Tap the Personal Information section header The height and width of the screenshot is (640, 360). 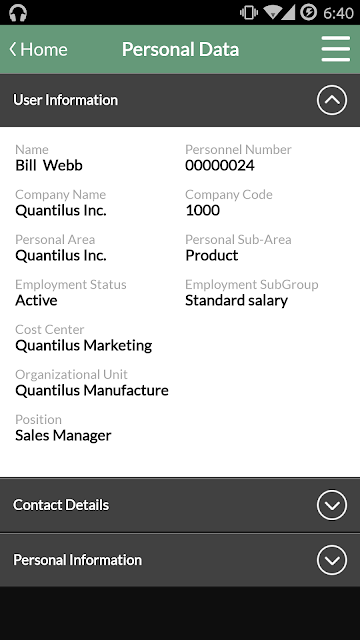pyautogui.click(x=180, y=560)
